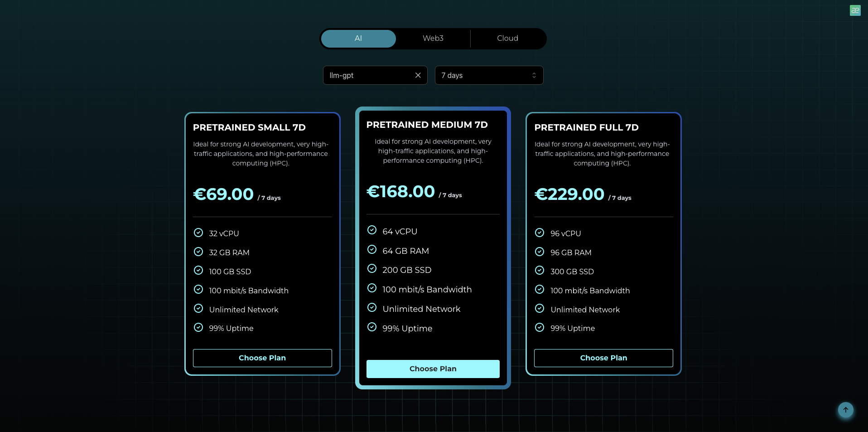Open the llm-gpt model selector
The width and height of the screenshot is (868, 432).
pos(367,75)
